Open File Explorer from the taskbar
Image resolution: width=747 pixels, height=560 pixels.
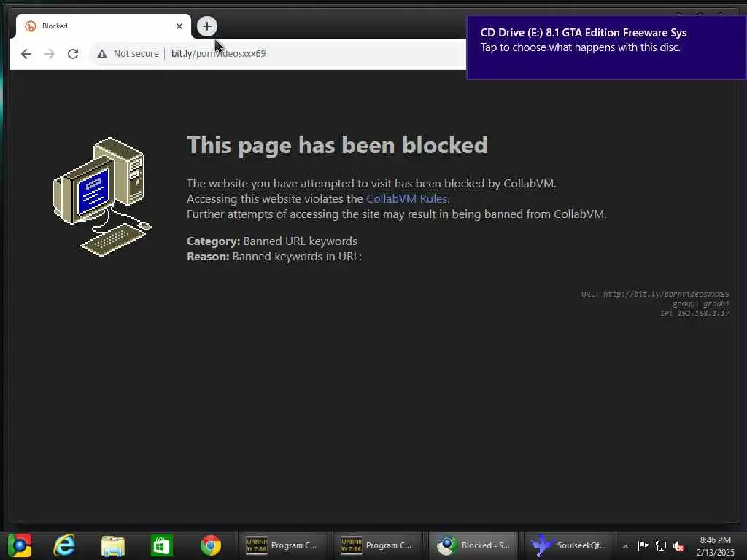pos(113,545)
